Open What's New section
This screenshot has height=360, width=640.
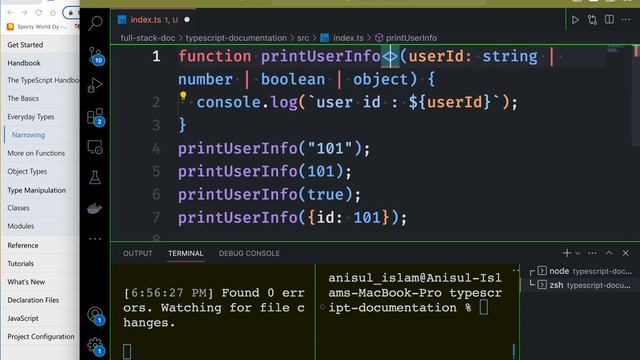coord(27,282)
